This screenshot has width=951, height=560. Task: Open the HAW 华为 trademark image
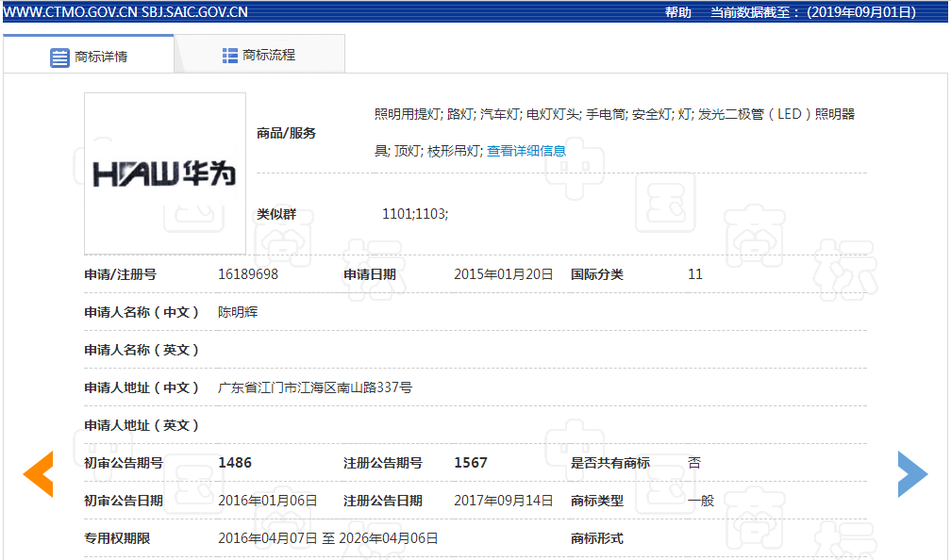[x=165, y=173]
